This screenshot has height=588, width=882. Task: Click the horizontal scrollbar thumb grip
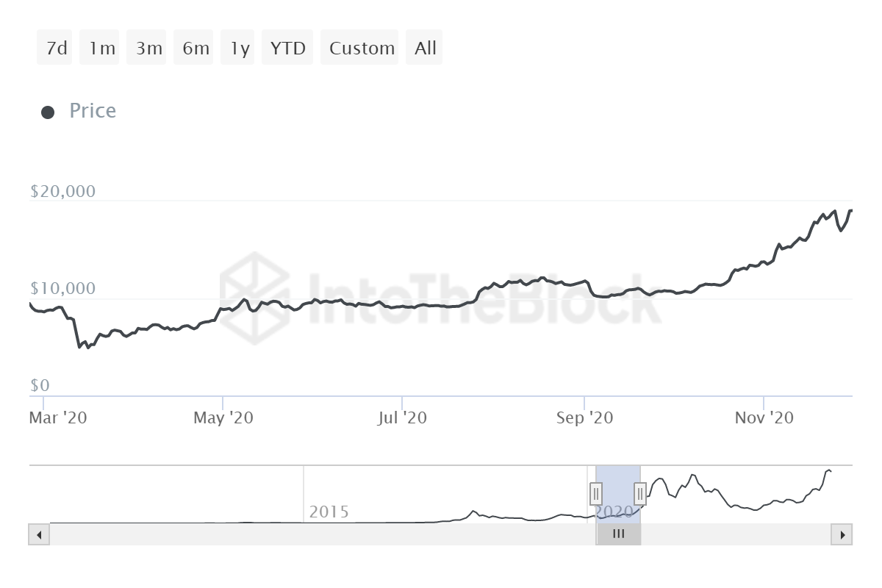(618, 534)
